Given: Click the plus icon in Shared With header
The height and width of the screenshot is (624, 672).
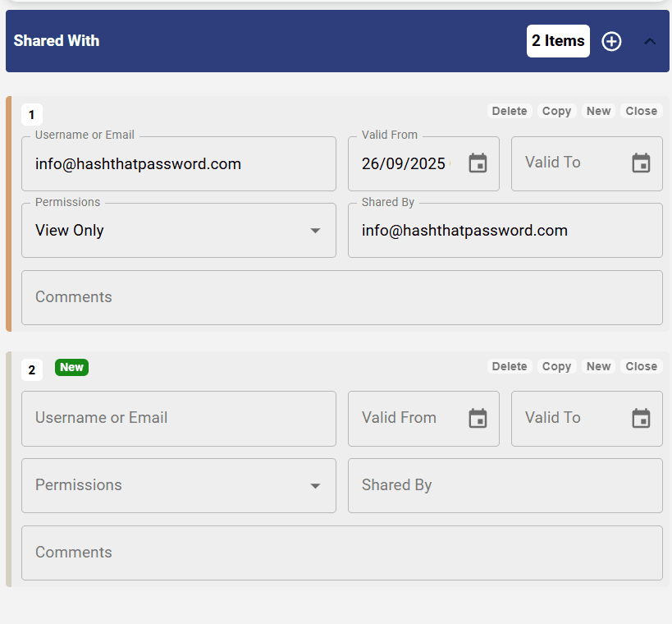Looking at the screenshot, I should pos(611,41).
